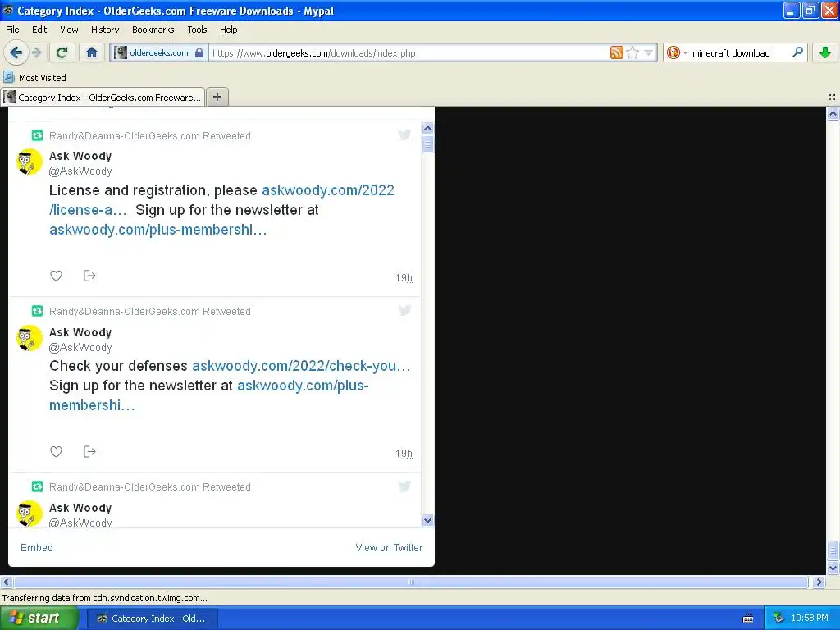Click Twitter widget scroll up arrow

(x=427, y=128)
